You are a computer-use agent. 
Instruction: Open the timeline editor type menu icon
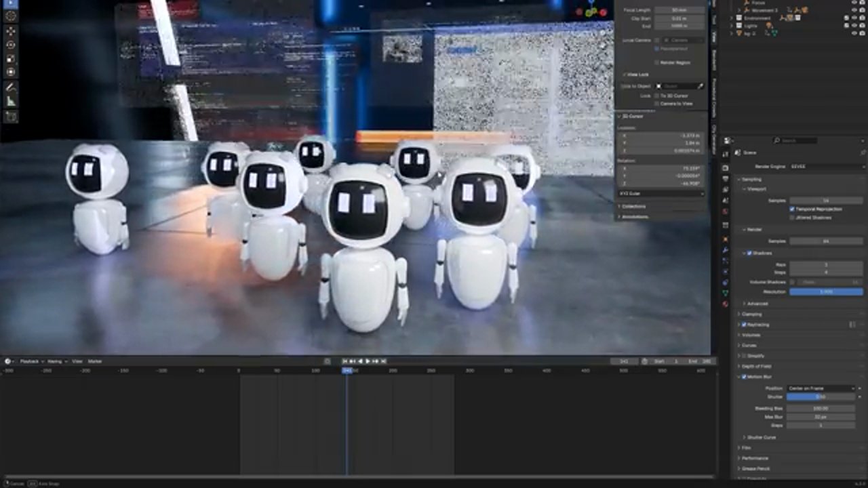[9, 361]
